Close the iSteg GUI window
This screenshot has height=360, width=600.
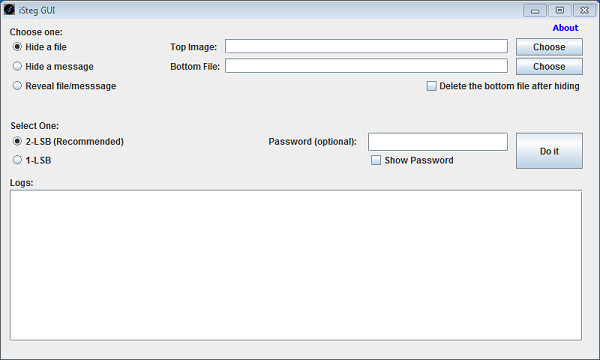[x=584, y=10]
